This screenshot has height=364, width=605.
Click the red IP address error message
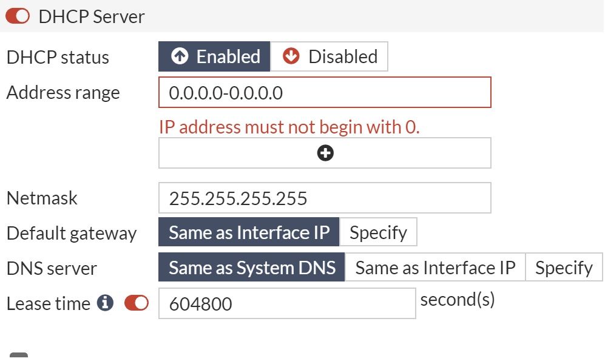pyautogui.click(x=289, y=127)
